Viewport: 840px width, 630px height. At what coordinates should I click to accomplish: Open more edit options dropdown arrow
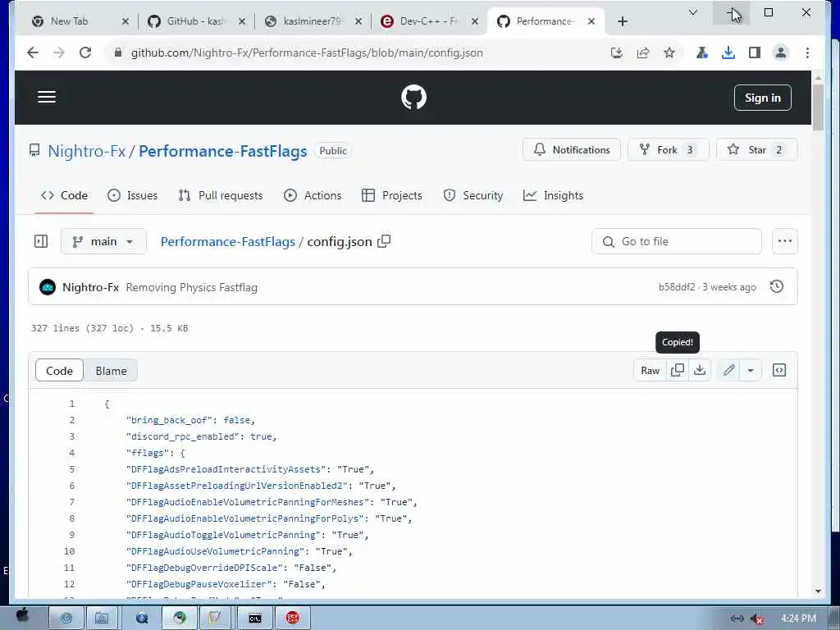click(751, 370)
